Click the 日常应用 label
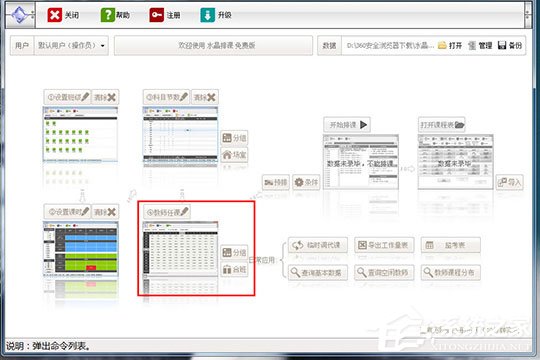 262,260
